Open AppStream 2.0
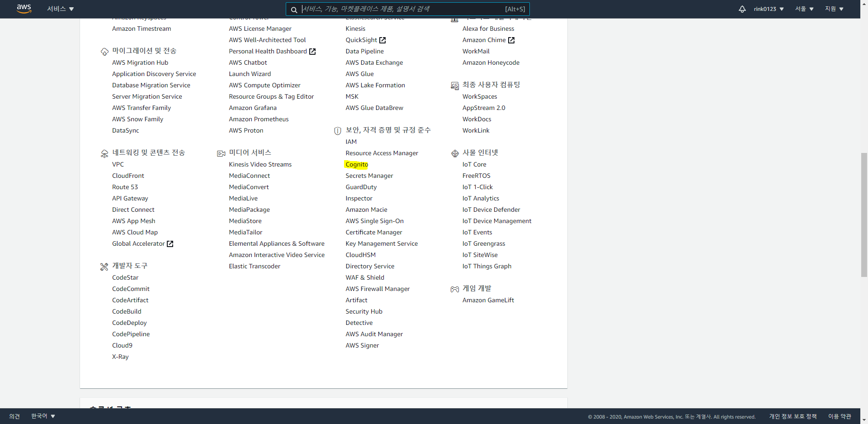The image size is (868, 424). pyautogui.click(x=484, y=108)
